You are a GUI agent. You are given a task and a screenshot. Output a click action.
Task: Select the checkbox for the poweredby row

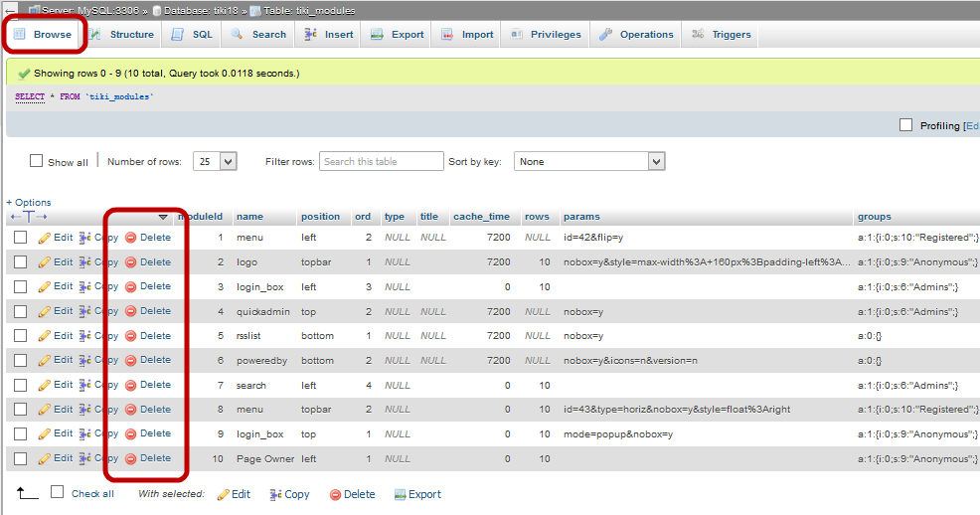20,360
